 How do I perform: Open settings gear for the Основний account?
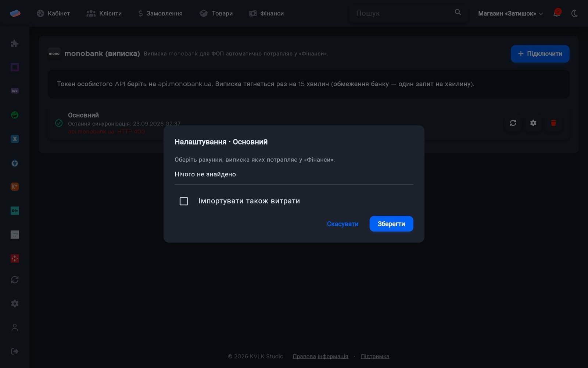click(x=533, y=123)
